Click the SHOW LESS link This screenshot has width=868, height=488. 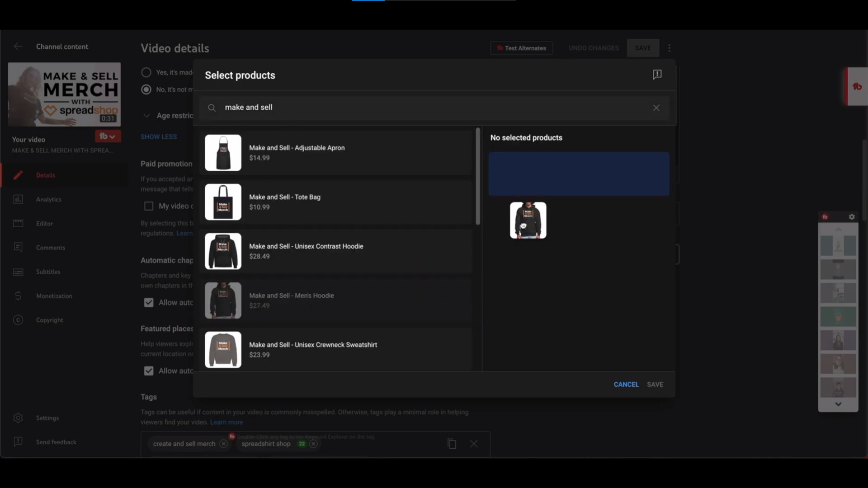pos(159,136)
